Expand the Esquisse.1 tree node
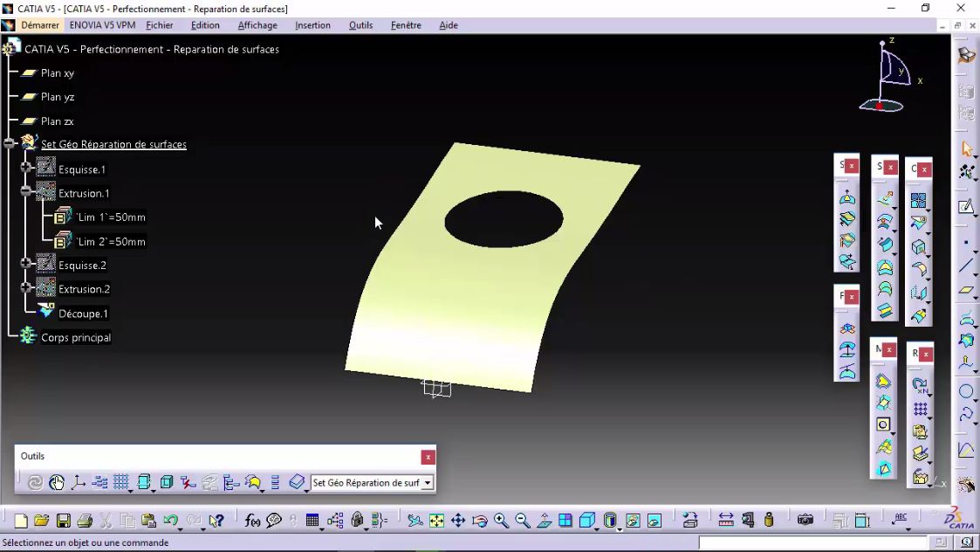Image resolution: width=980 pixels, height=552 pixels. tap(26, 169)
